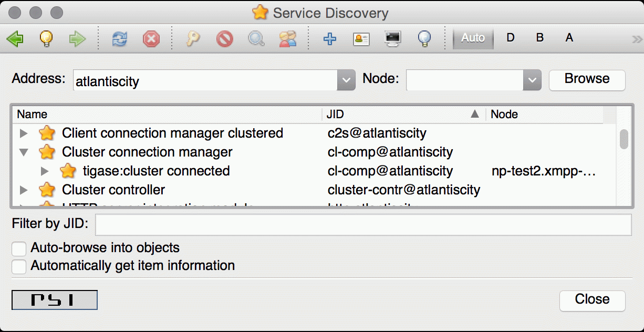Click star icon of Cluster connection manager
This screenshot has height=332, width=644.
click(47, 152)
